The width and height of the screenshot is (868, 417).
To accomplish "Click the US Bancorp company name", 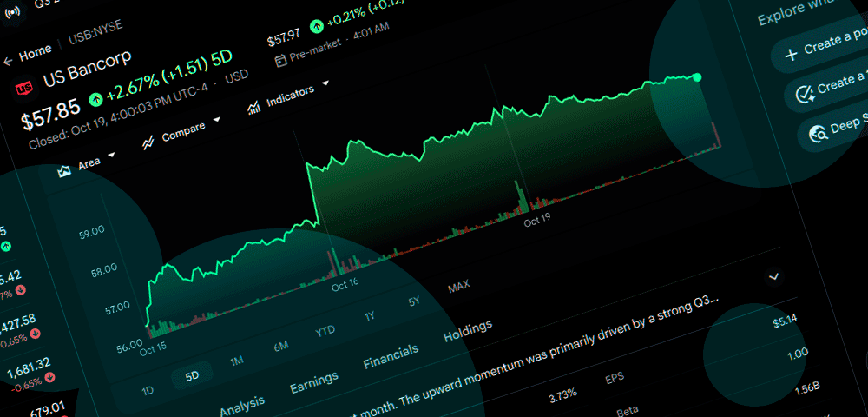I will click(x=88, y=67).
